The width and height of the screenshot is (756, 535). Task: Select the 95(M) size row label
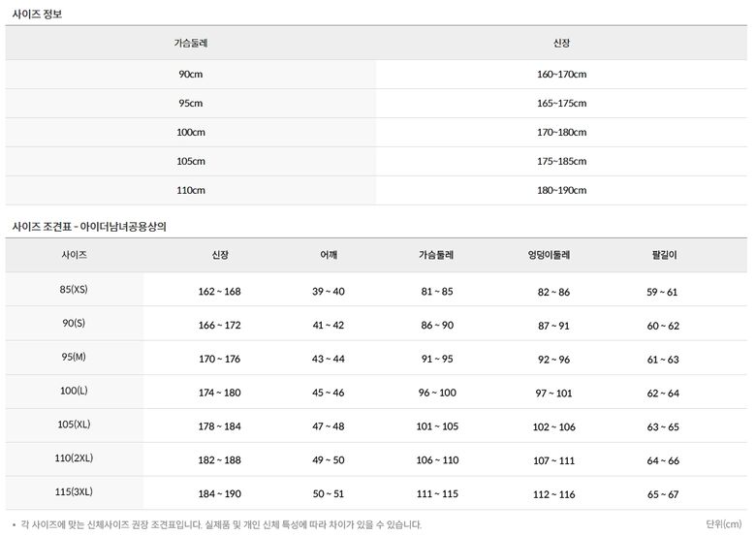[x=75, y=357]
